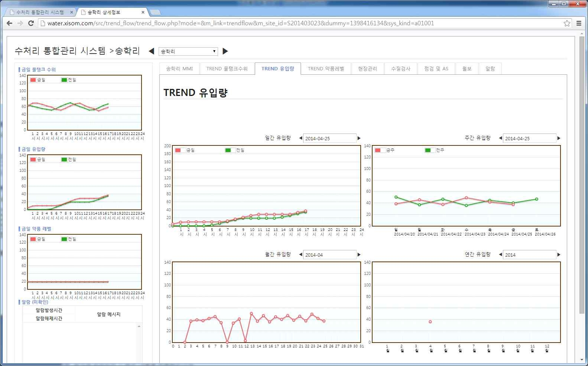Open the 점검 및 AS tab

436,69
